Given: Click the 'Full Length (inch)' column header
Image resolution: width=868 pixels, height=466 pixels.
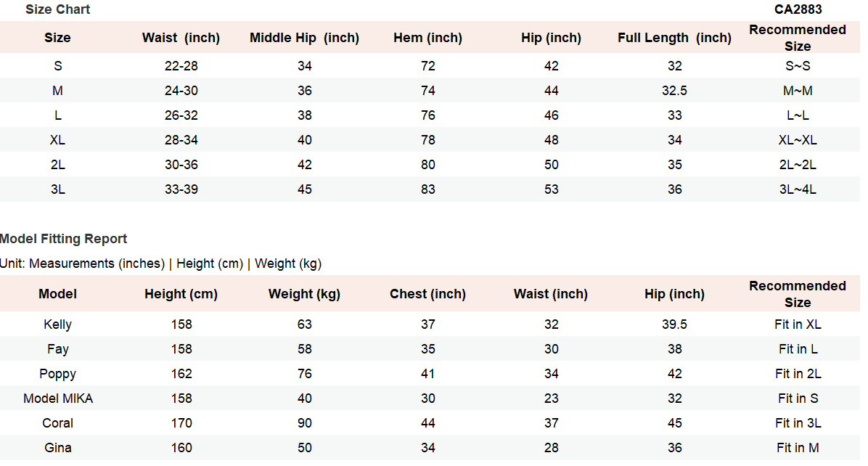Looking at the screenshot, I should tap(674, 38).
